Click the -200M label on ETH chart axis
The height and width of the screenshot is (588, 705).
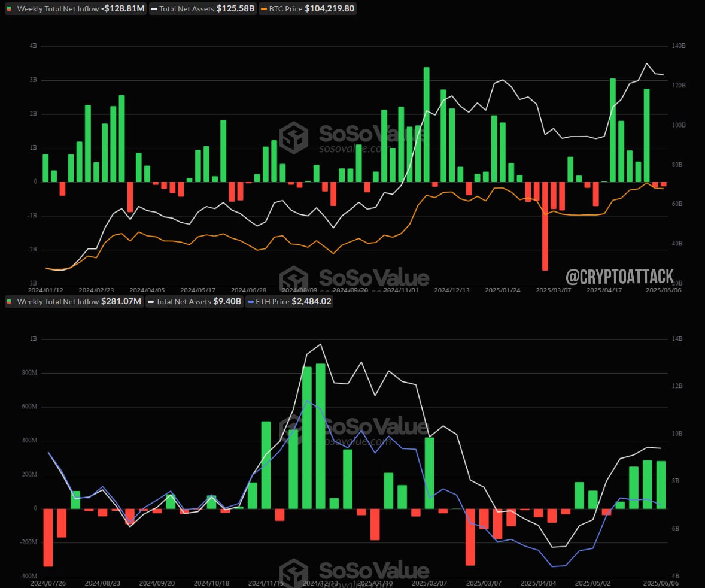pyautogui.click(x=28, y=542)
